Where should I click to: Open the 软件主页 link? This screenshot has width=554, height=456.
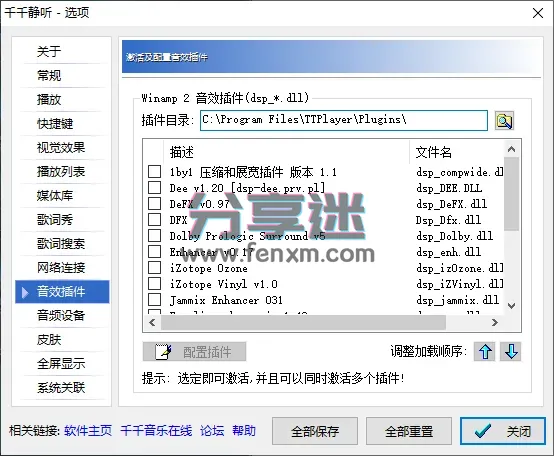(x=88, y=431)
